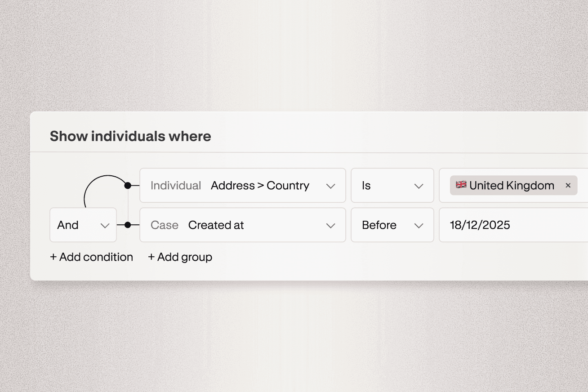Image resolution: width=588 pixels, height=392 pixels.
Task: Add a new condition
Action: [91, 257]
